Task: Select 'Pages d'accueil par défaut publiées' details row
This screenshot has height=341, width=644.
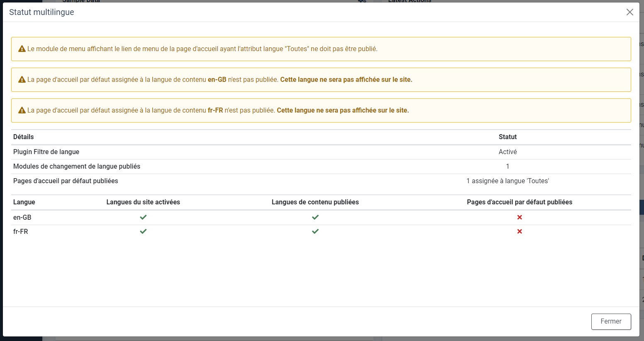Action: click(x=321, y=181)
